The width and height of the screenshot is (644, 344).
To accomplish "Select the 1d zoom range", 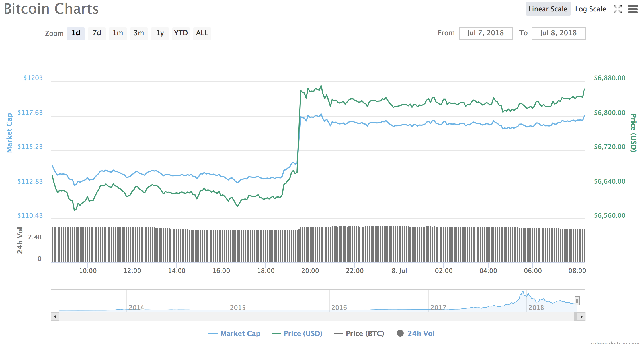I will pos(76,33).
